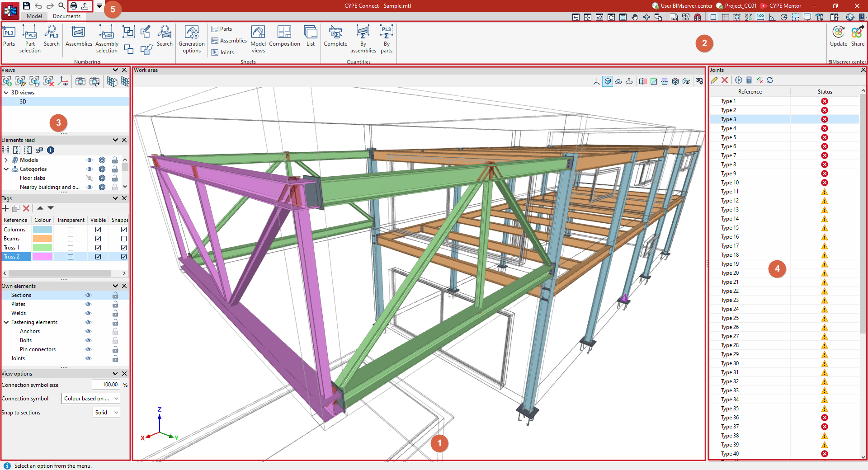This screenshot has width=868, height=470.
Task: Toggle visibility eye for Welds
Action: click(x=88, y=313)
